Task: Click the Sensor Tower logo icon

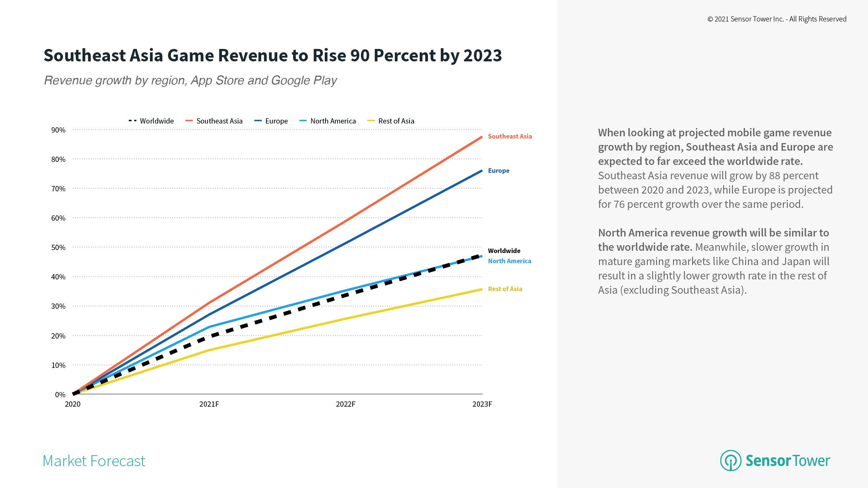Action: click(730, 461)
